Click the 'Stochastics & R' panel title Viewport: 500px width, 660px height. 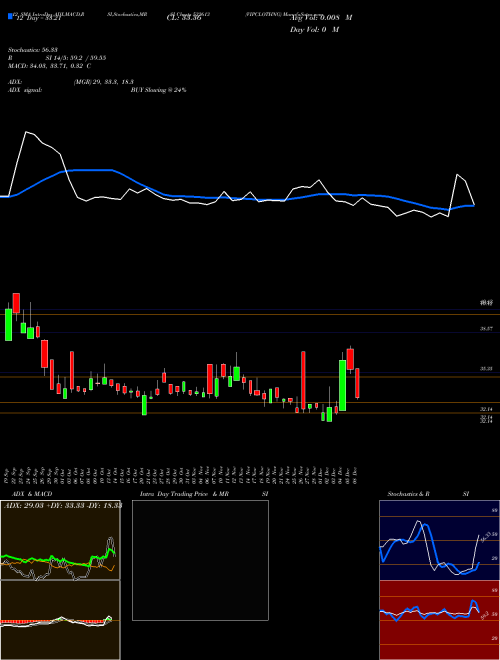pyautogui.click(x=408, y=494)
